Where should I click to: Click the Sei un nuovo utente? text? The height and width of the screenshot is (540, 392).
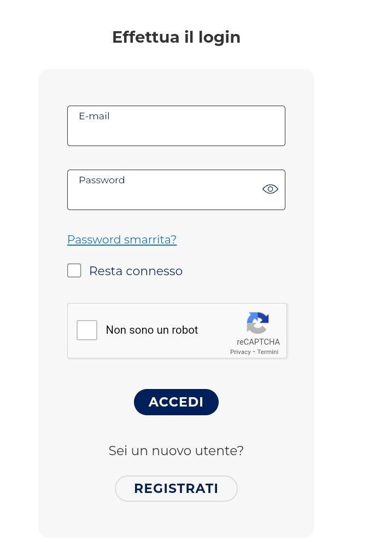[176, 451]
